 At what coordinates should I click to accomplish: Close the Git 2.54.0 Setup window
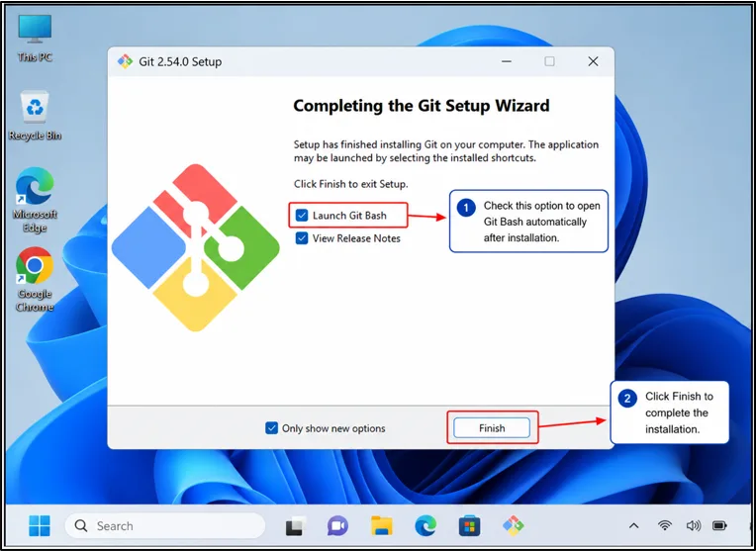coord(593,61)
